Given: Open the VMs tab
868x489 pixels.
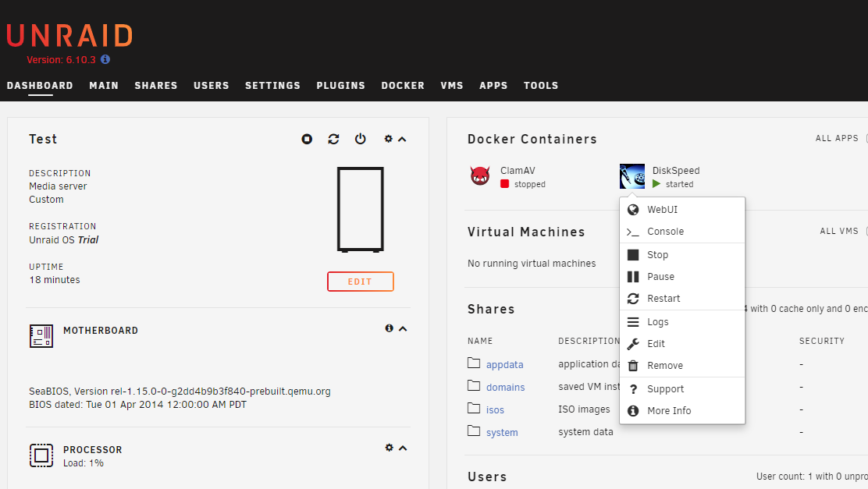Looking at the screenshot, I should pos(452,86).
